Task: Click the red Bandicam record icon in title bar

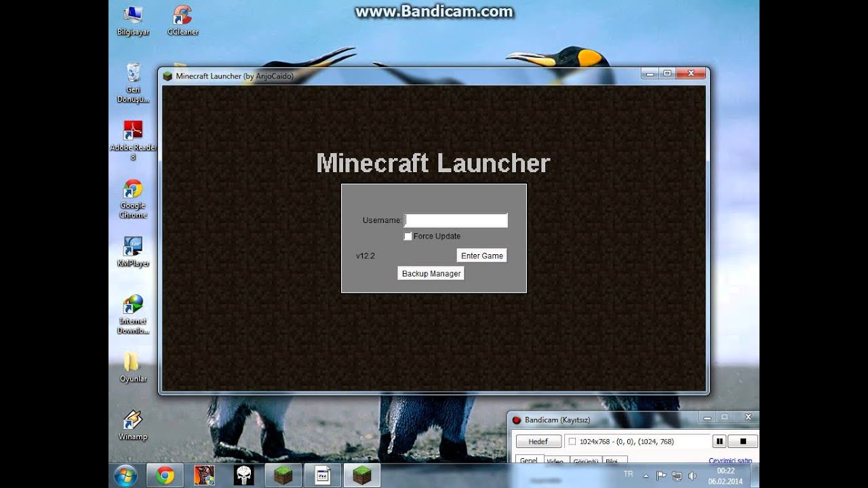Action: (516, 420)
